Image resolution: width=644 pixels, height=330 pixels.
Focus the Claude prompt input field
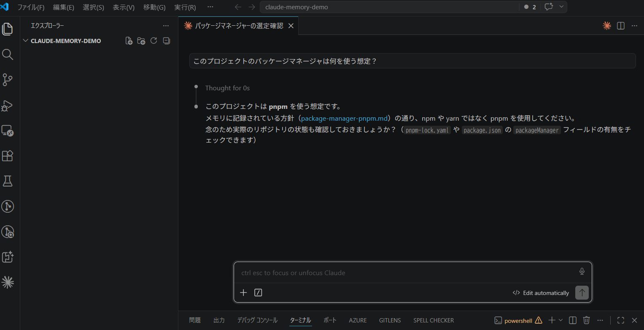pos(405,273)
